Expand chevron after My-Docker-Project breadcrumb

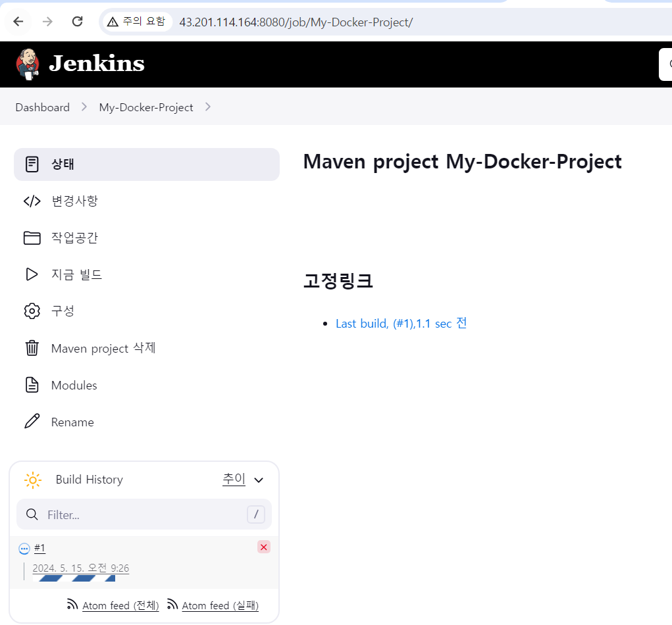coord(208,107)
